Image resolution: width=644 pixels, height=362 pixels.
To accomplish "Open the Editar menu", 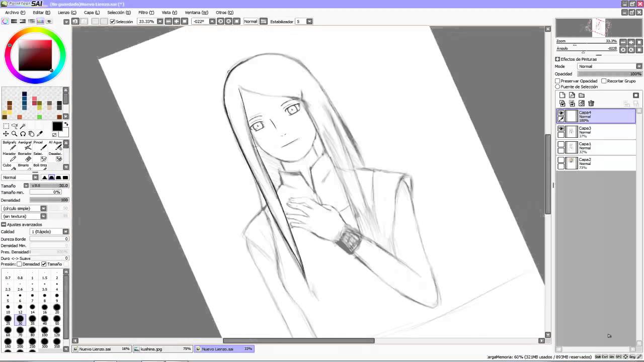I will pos(41,13).
